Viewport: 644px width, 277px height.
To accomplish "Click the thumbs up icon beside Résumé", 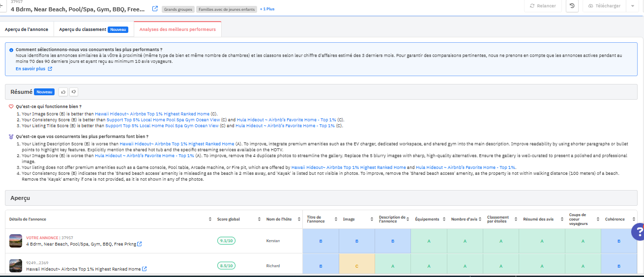I will click(x=63, y=92).
